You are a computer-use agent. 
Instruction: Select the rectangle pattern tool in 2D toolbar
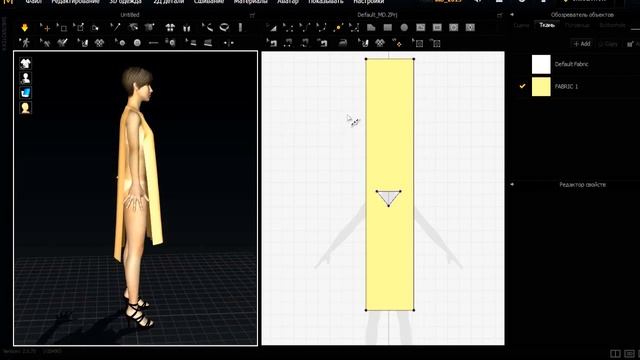click(388, 27)
